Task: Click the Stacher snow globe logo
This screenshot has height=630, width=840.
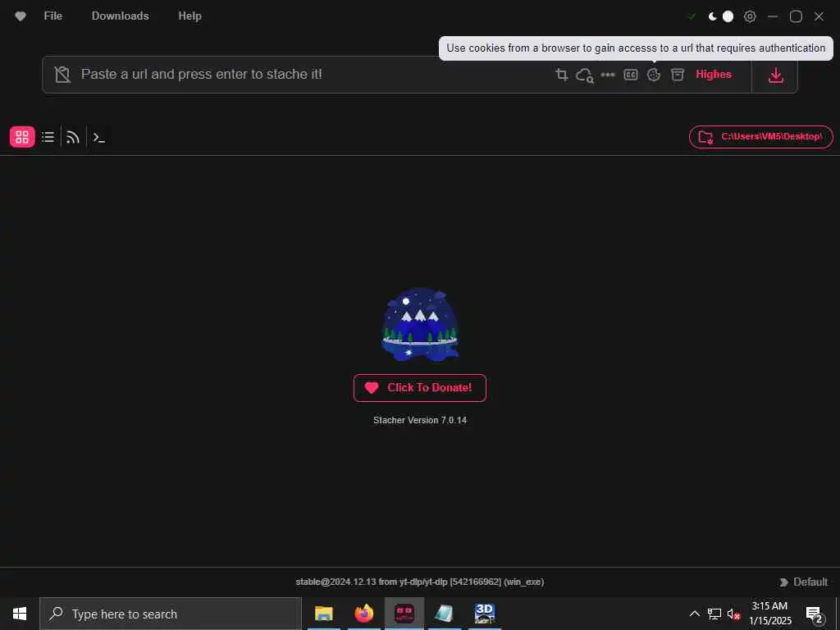Action: tap(420, 325)
